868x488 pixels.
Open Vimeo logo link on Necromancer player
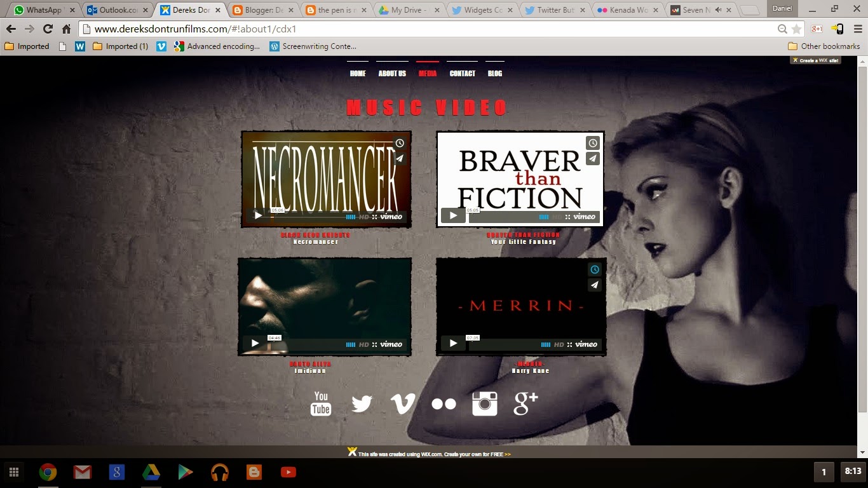pos(391,217)
